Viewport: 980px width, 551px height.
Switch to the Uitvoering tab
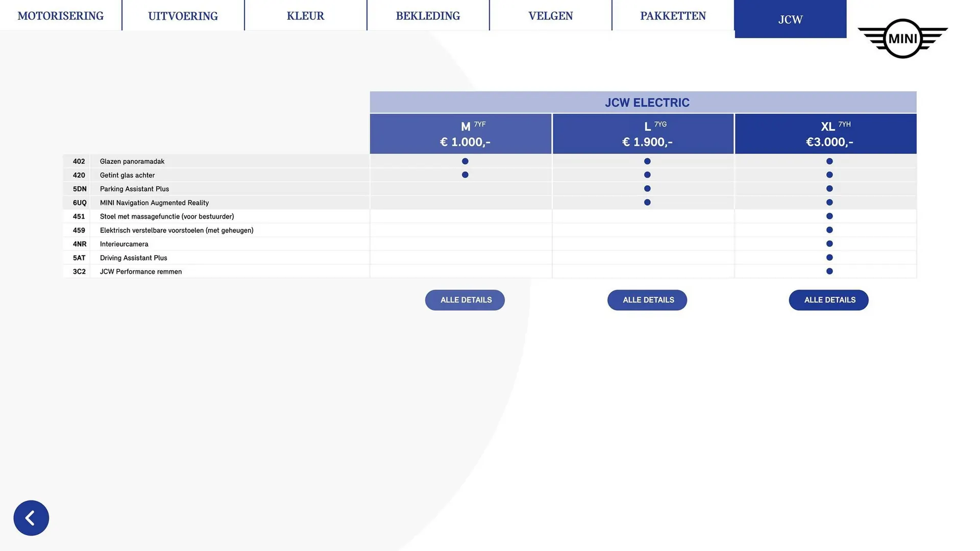click(x=183, y=16)
